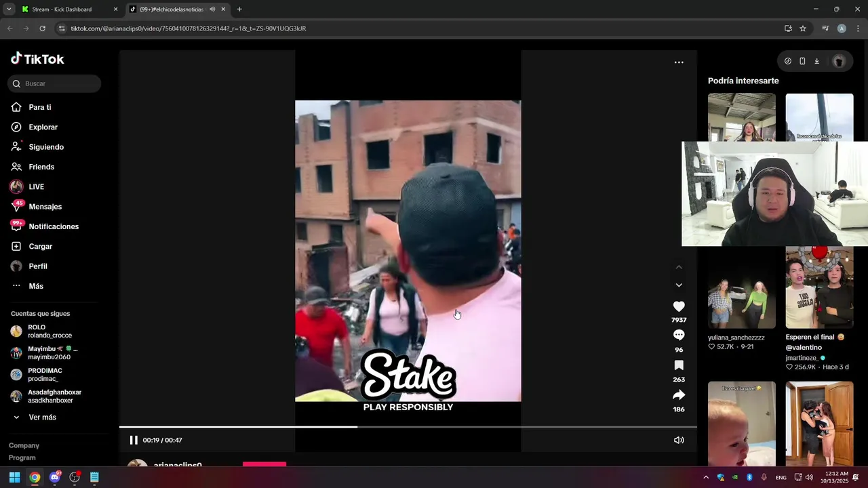View site information icon

coord(62,28)
